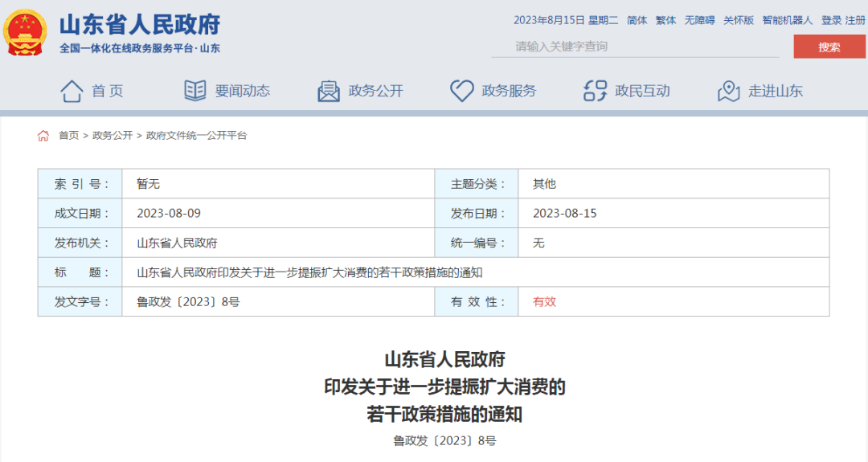Click the keyword search input field
Screen dimensions: 868x462
(x=635, y=47)
